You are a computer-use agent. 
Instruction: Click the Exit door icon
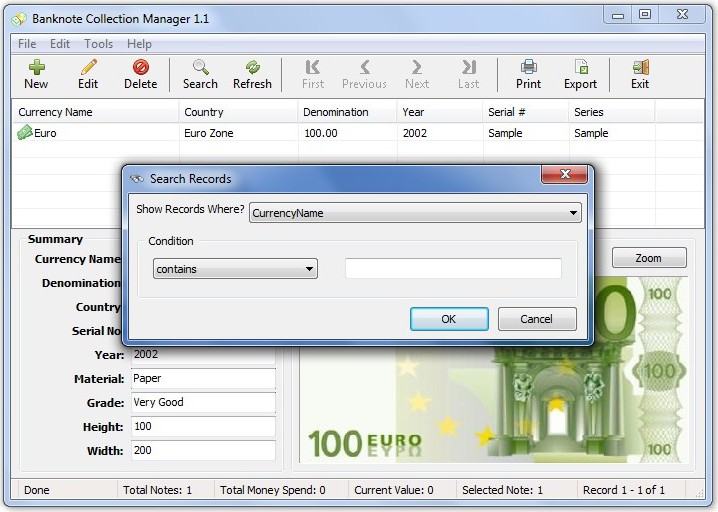640,68
